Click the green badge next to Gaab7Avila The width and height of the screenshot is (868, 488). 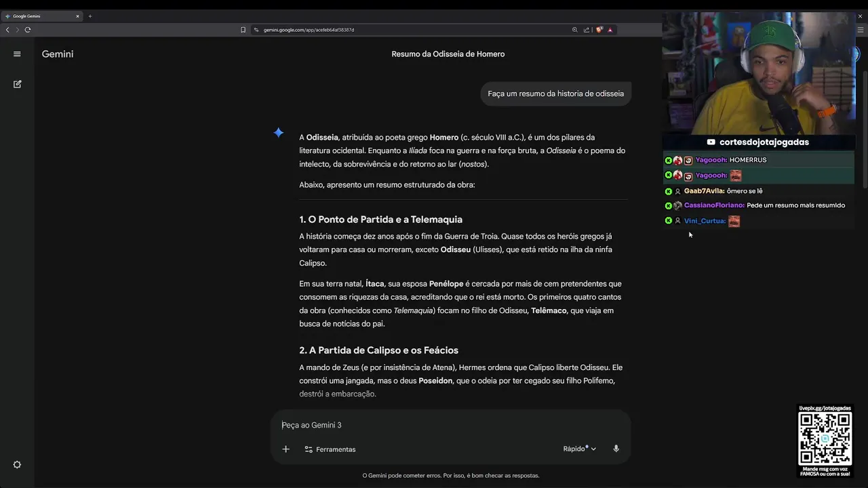668,191
